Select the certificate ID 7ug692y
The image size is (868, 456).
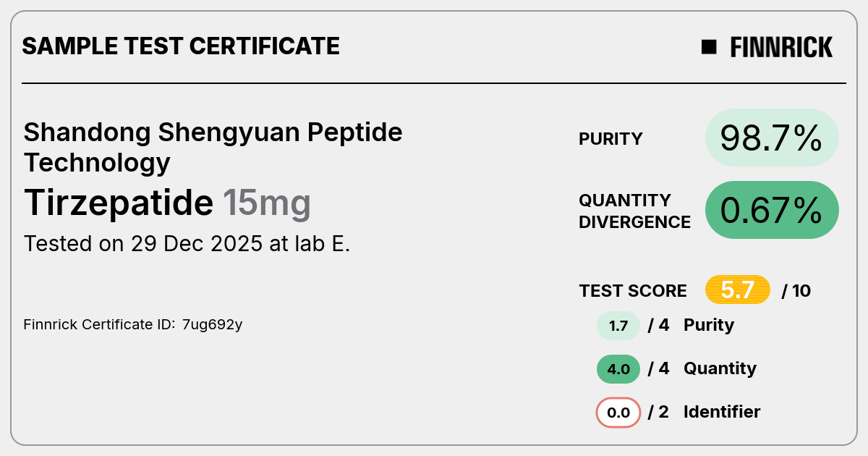pyautogui.click(x=212, y=325)
